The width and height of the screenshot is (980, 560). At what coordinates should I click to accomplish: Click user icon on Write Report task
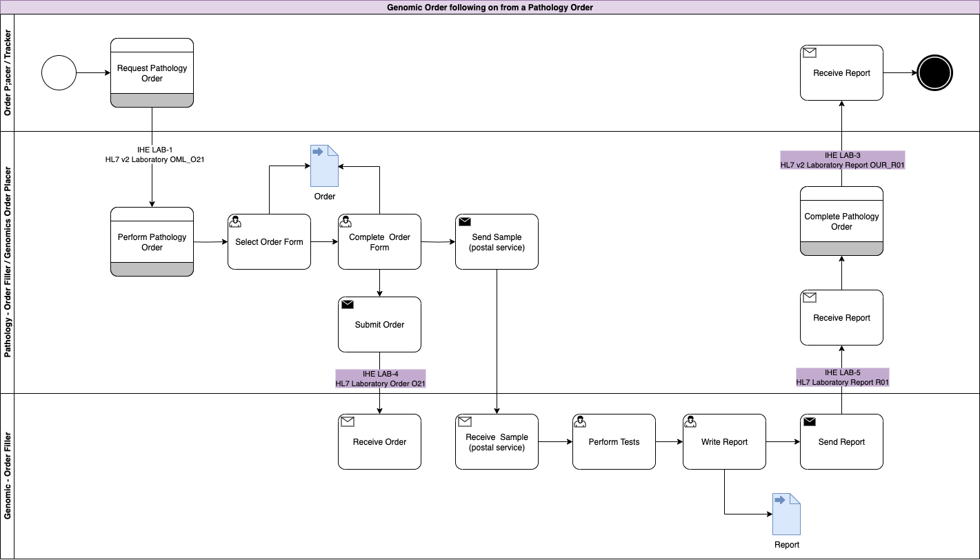click(x=690, y=421)
